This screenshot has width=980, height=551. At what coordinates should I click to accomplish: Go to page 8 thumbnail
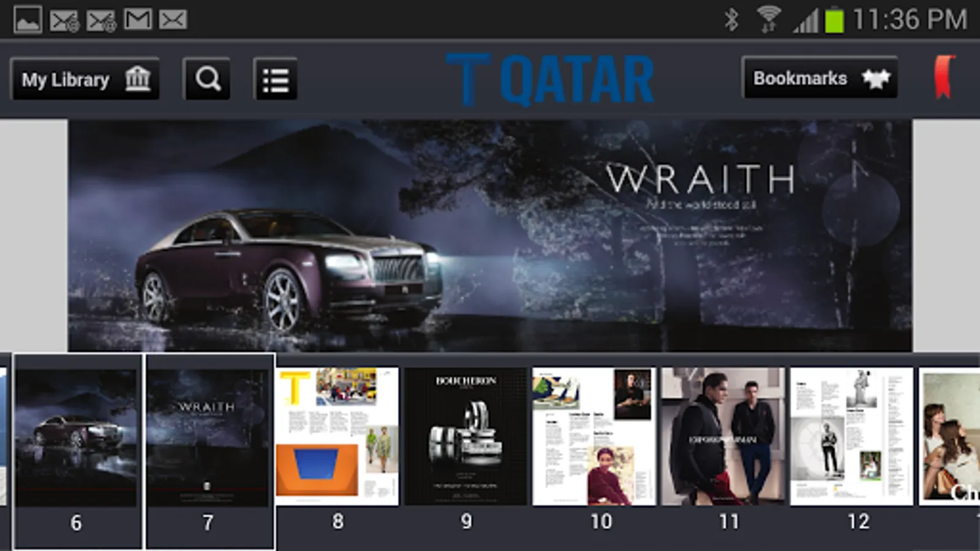[337, 437]
